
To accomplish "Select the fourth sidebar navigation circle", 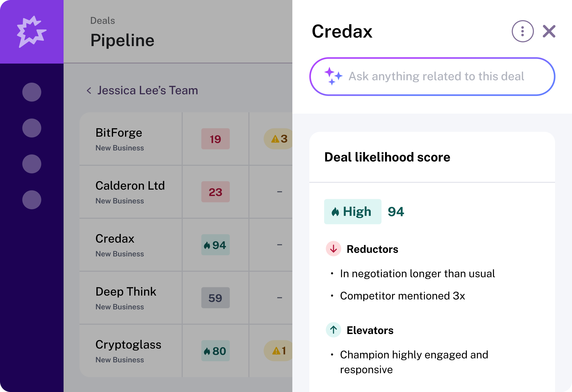I will pyautogui.click(x=32, y=200).
